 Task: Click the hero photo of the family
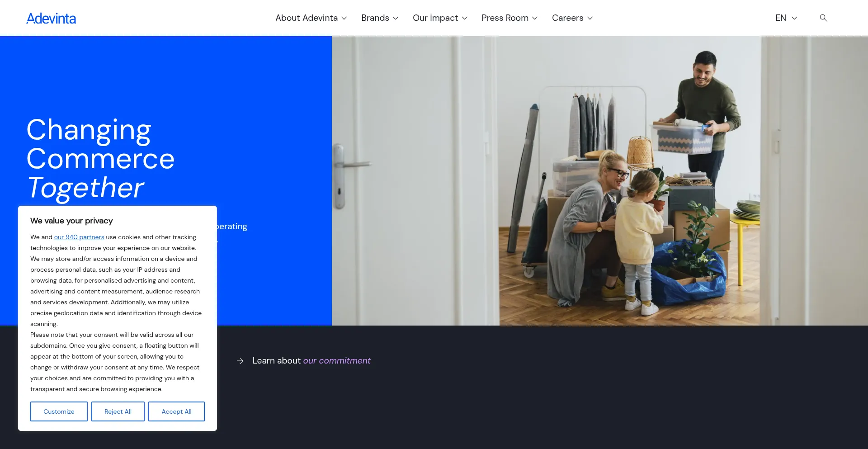point(599,181)
